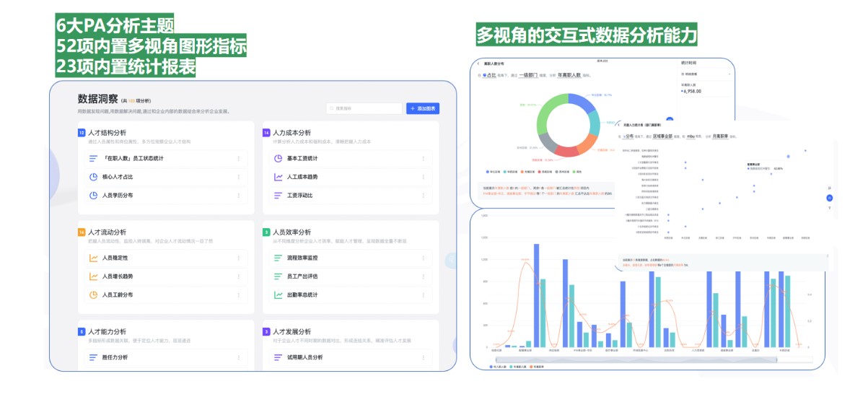Click the pie icon beside 人员学历分布

point(93,196)
